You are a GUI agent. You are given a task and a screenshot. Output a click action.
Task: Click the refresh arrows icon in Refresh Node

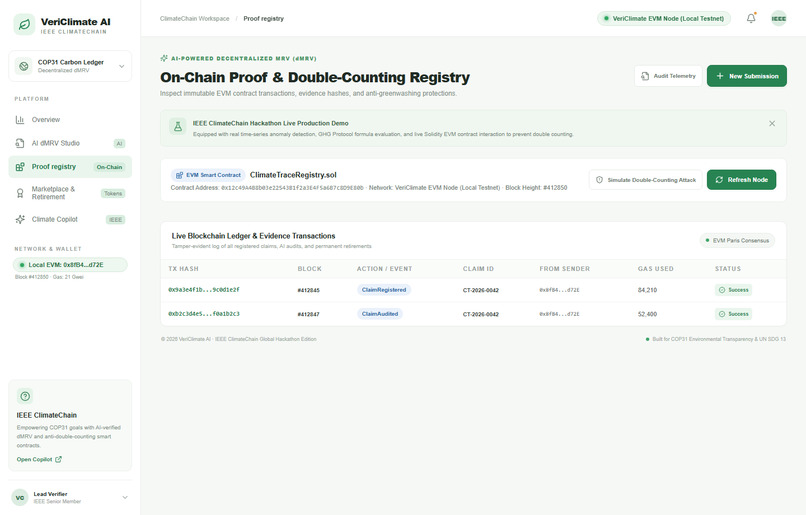[x=719, y=180]
